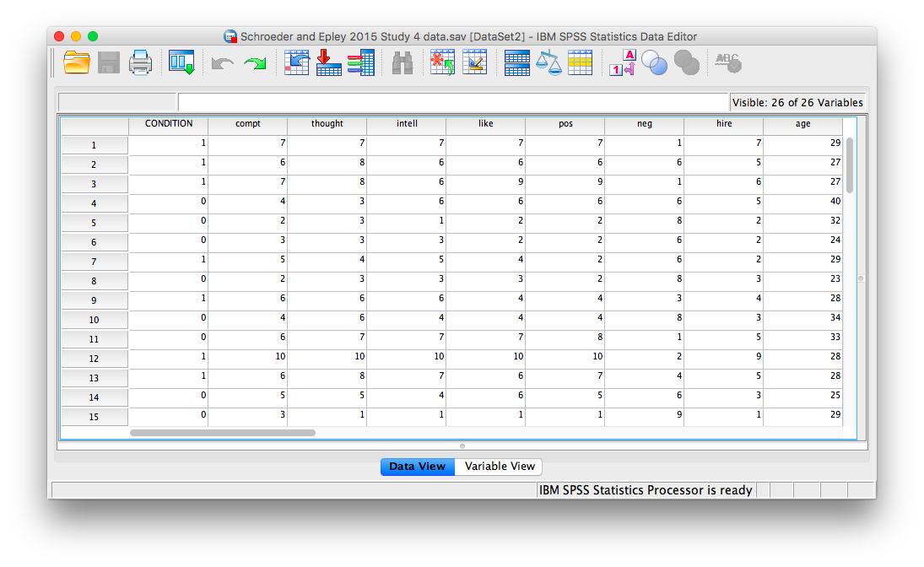
Task: Click the green Redo arrow icon
Action: [x=255, y=63]
